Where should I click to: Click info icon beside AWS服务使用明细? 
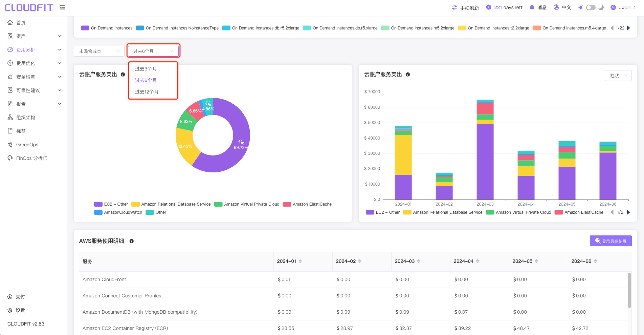[132, 241]
